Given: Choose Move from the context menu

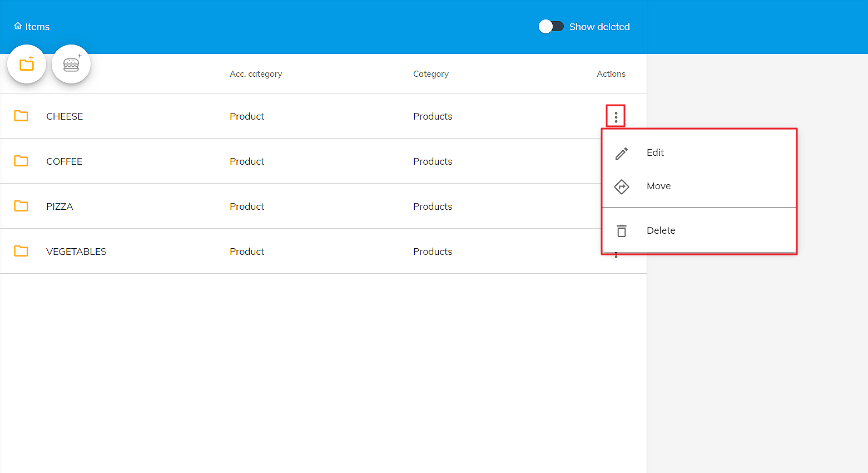Looking at the screenshot, I should (x=658, y=186).
